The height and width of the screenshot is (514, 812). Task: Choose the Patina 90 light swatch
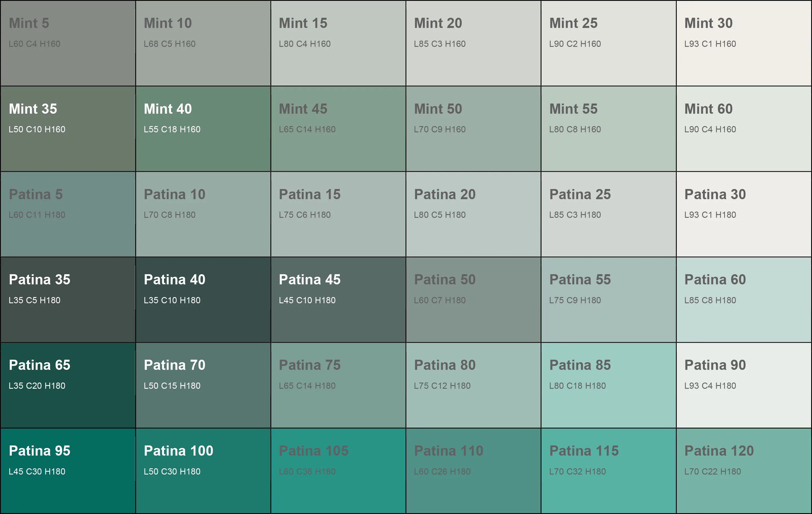click(x=744, y=385)
